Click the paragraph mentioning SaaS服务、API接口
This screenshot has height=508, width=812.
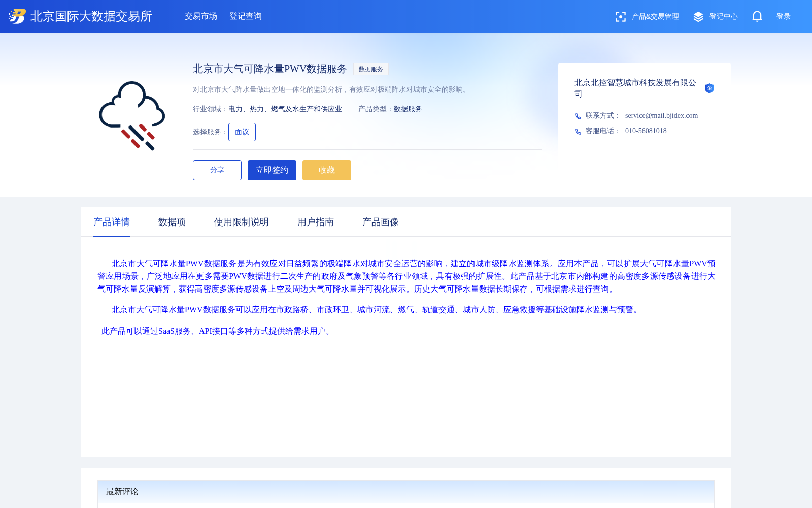click(x=218, y=331)
